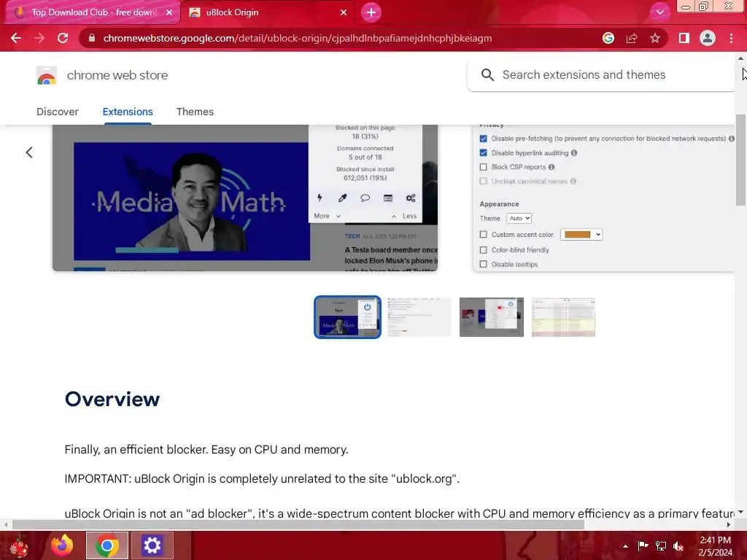Open the orange accent color picker
Screen dimensions: 747x560
581,234
